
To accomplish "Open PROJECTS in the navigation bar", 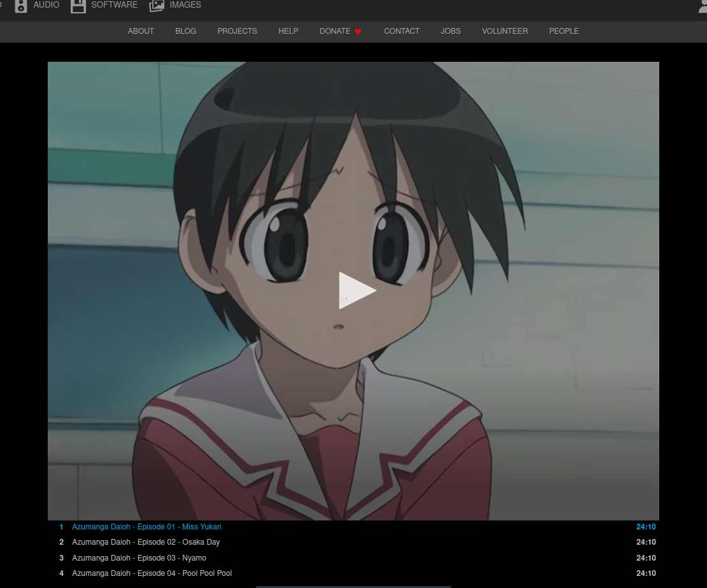I will point(237,31).
